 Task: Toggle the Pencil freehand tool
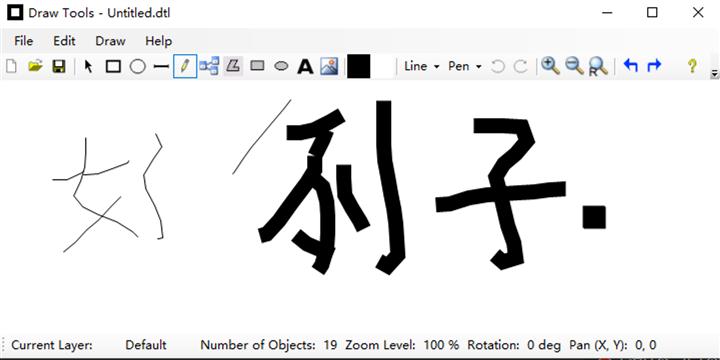pos(185,67)
